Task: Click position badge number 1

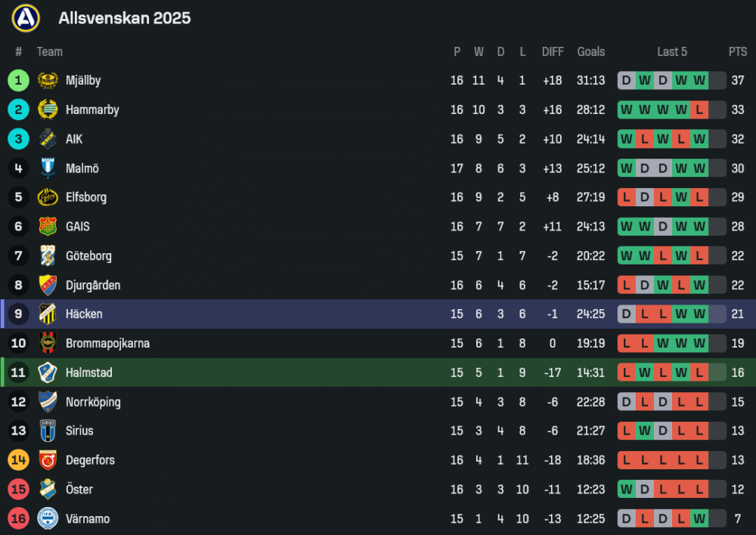Action: [x=18, y=80]
